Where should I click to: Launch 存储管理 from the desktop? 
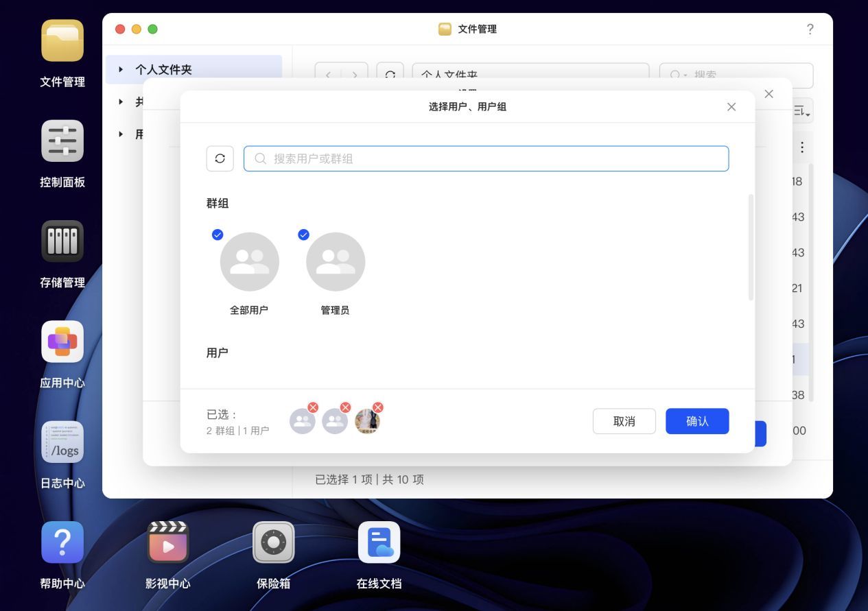(x=62, y=241)
